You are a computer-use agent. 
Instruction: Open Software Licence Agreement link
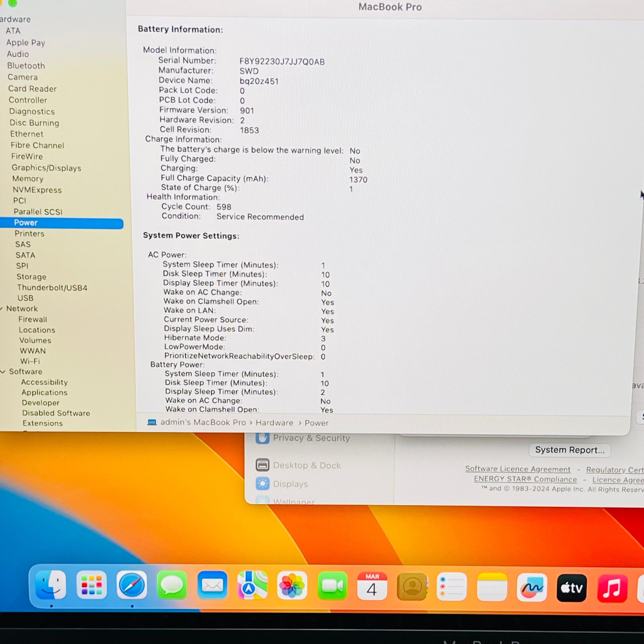pyautogui.click(x=518, y=469)
